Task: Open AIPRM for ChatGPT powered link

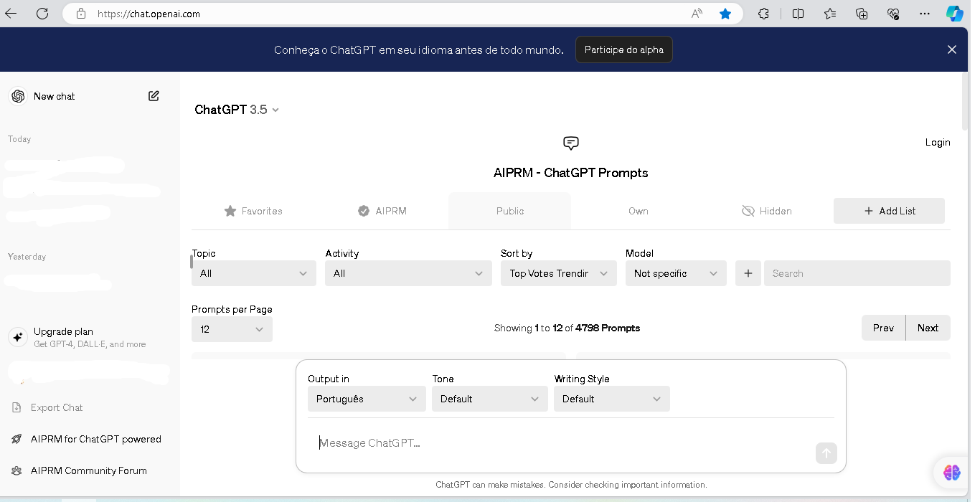Action: click(96, 439)
